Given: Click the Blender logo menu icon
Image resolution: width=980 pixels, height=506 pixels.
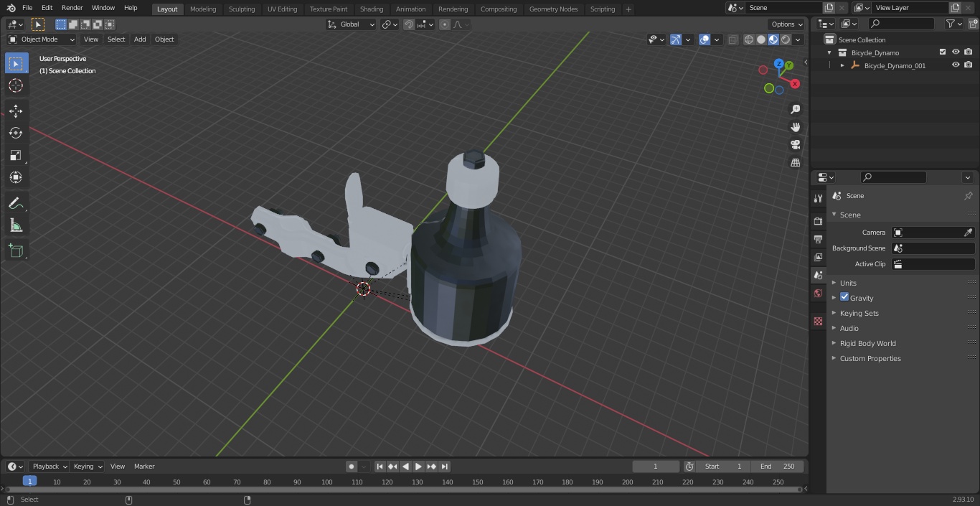Looking at the screenshot, I should tap(11, 8).
